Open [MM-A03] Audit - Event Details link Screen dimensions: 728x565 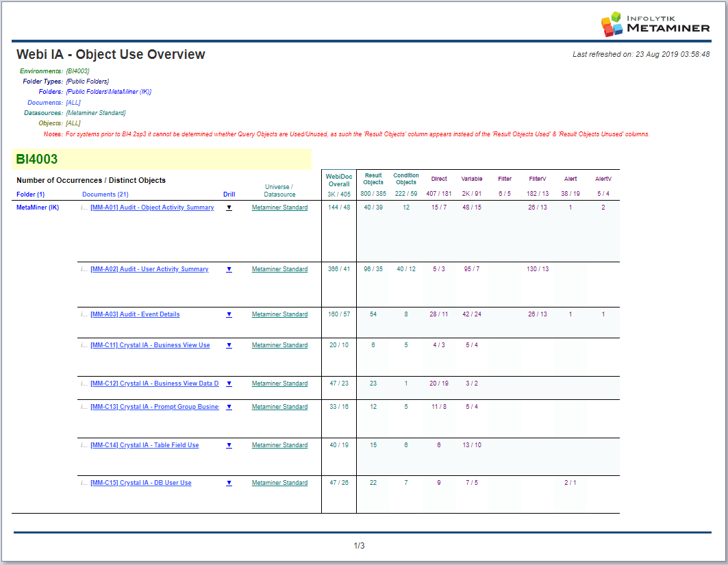click(135, 314)
